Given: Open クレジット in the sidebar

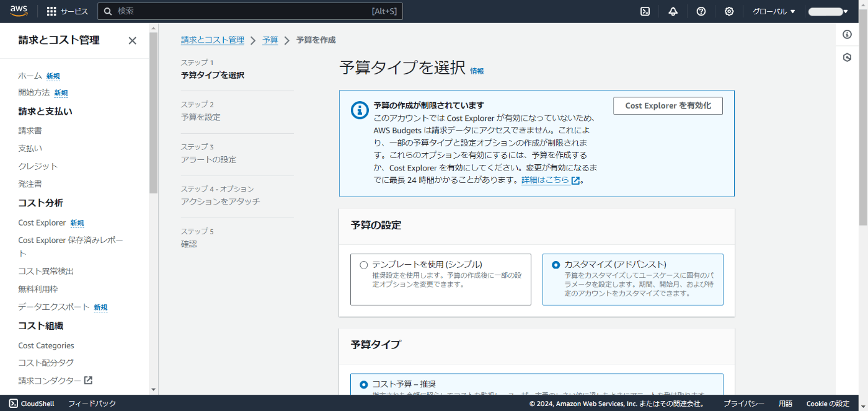Looking at the screenshot, I should tap(38, 166).
